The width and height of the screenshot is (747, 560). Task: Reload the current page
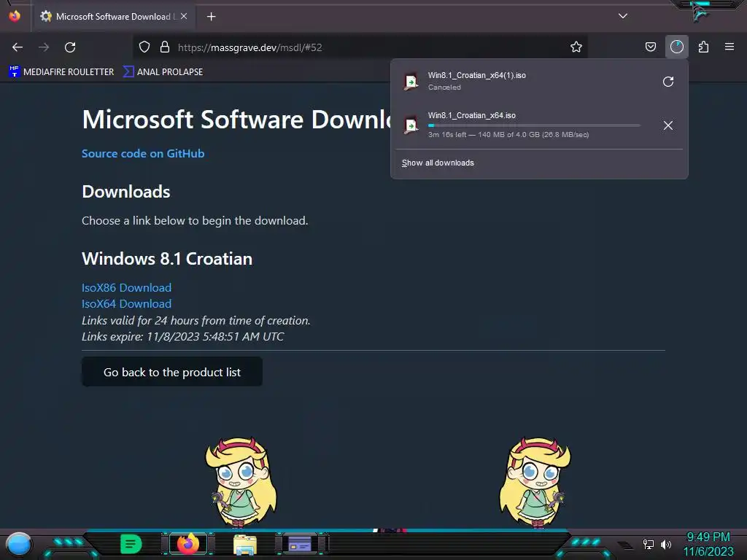(70, 47)
